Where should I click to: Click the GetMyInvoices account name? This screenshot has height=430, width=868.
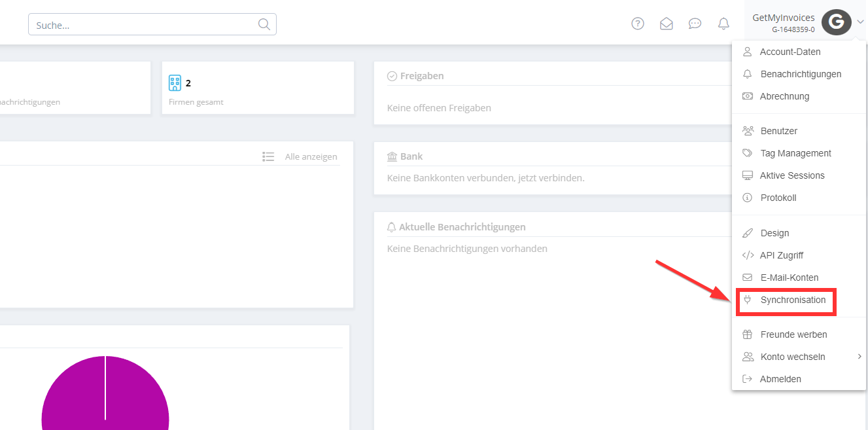[784, 18]
